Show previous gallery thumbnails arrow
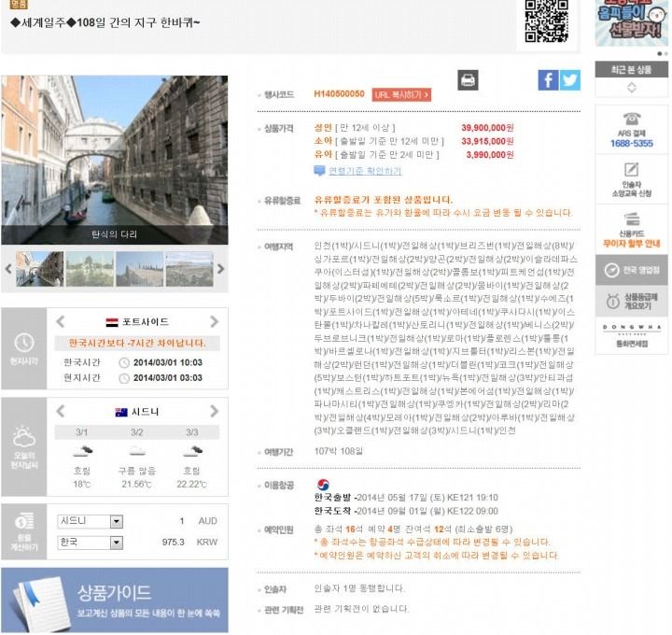Image resolution: width=672 pixels, height=635 pixels. (x=8, y=269)
